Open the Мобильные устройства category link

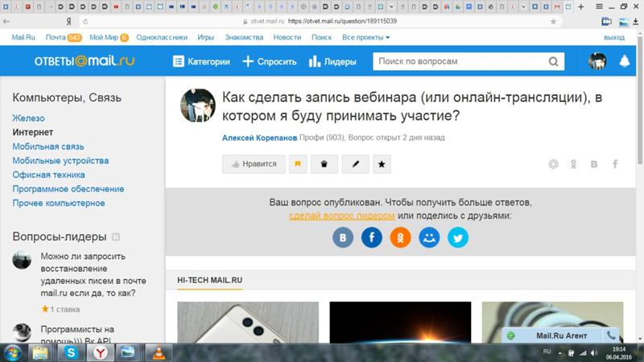click(x=60, y=161)
